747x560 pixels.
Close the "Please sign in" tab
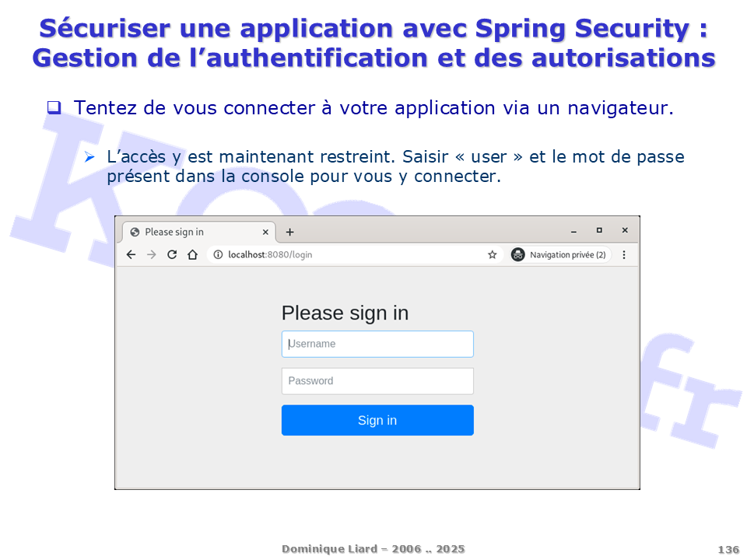(x=265, y=232)
